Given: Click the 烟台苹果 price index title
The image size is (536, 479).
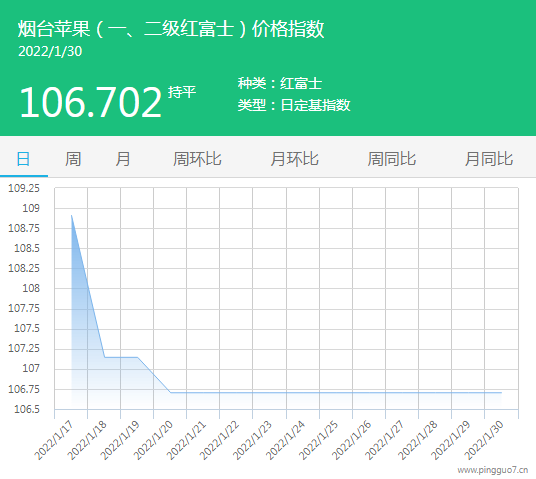Looking at the screenshot, I should pos(171,29).
